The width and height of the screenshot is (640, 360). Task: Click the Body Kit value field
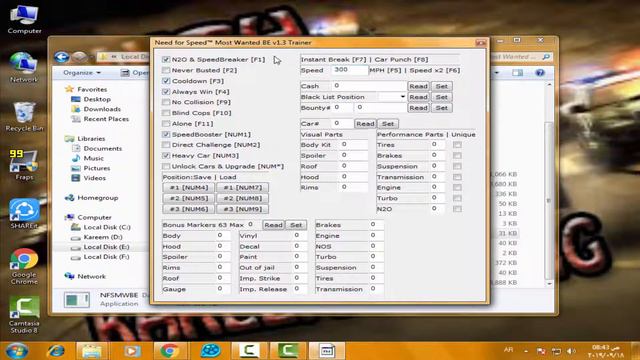[x=353, y=144]
